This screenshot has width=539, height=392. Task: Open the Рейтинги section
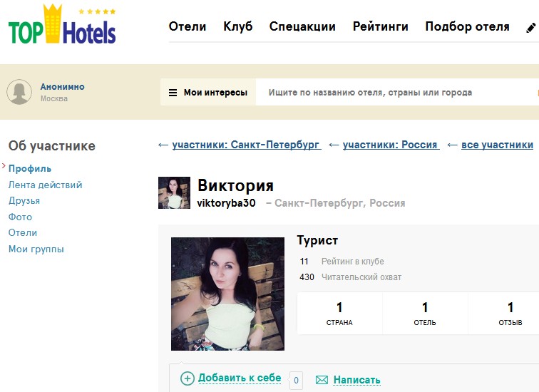click(381, 26)
